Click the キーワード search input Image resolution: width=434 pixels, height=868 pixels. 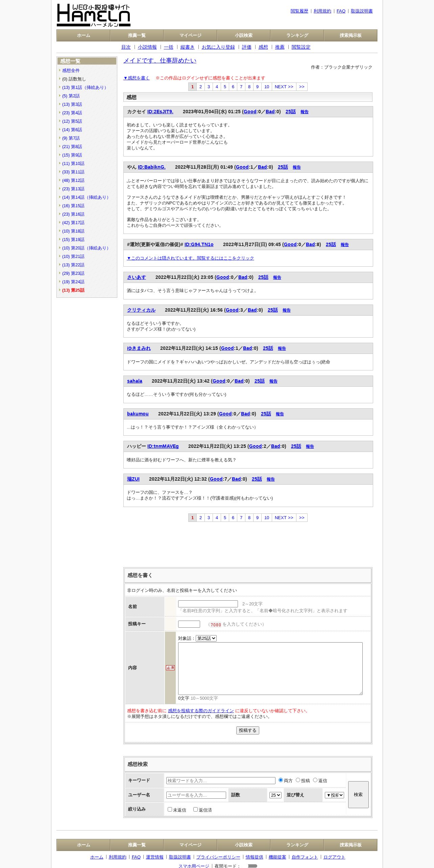221,780
